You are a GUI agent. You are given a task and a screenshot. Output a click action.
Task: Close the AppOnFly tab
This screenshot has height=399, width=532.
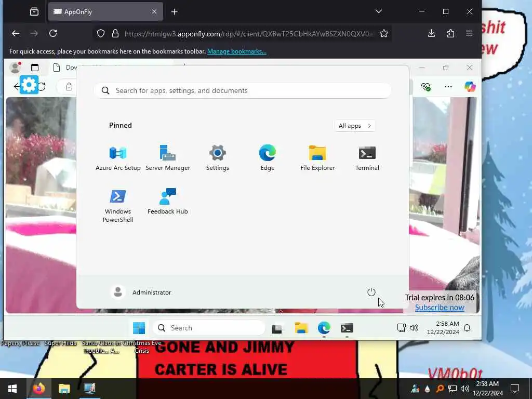[x=154, y=12]
